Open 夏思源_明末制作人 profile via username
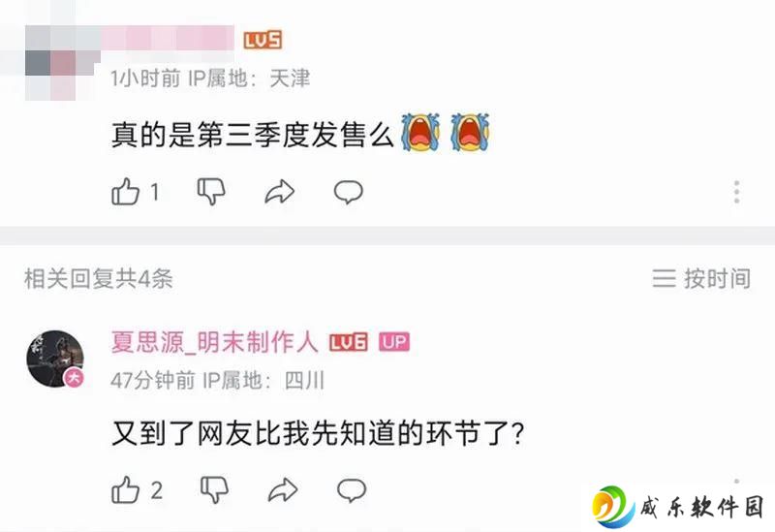The image size is (775, 532). [x=214, y=342]
